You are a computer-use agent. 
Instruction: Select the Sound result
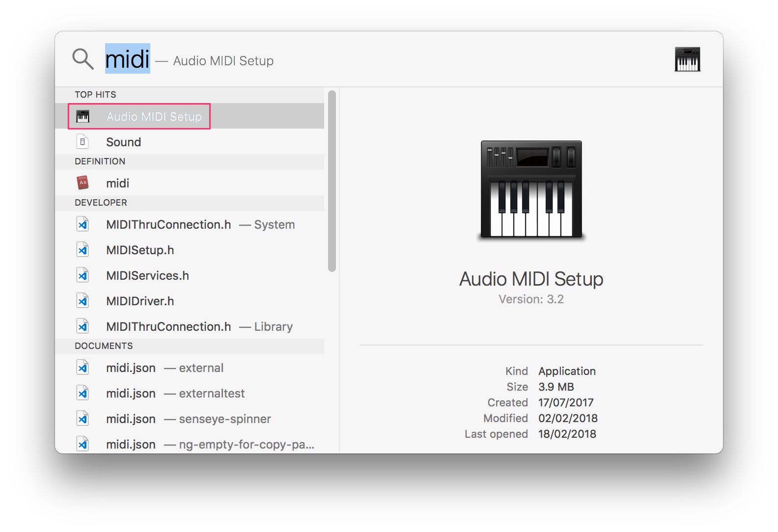[190, 142]
